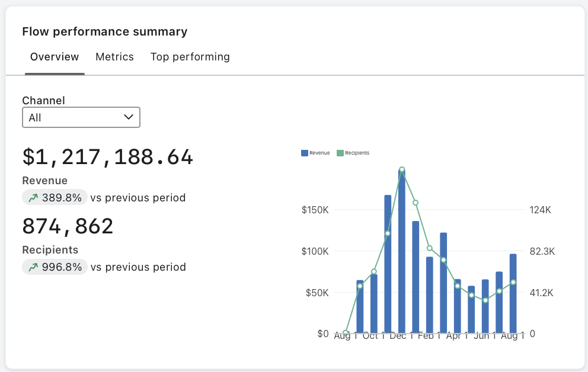Click the $150K left axis label

click(315, 210)
